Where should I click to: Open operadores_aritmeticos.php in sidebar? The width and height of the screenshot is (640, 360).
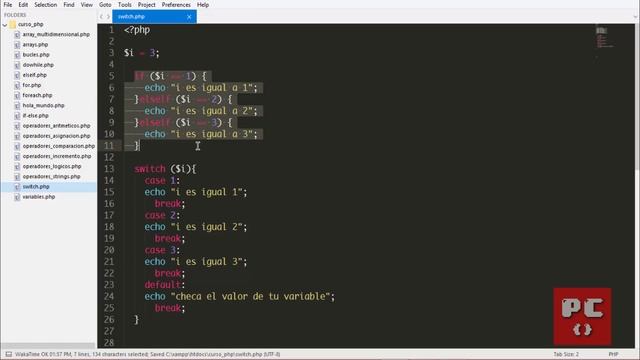[x=56, y=126]
